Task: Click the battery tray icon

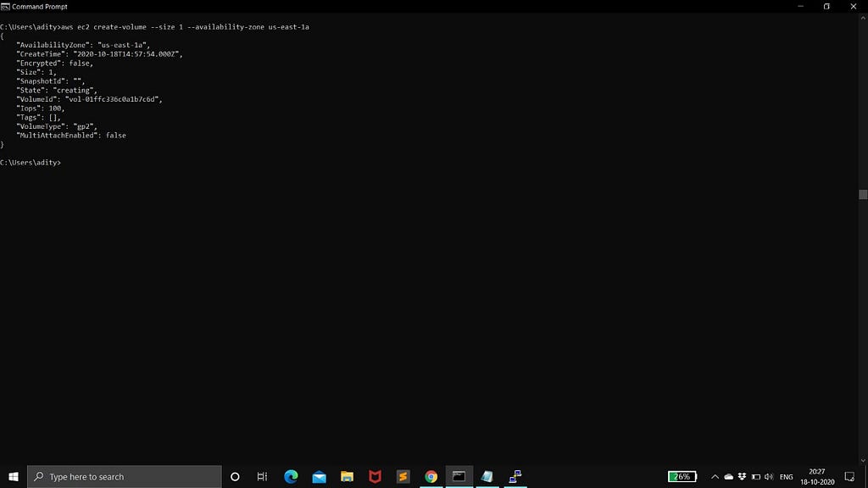Action: tap(755, 476)
